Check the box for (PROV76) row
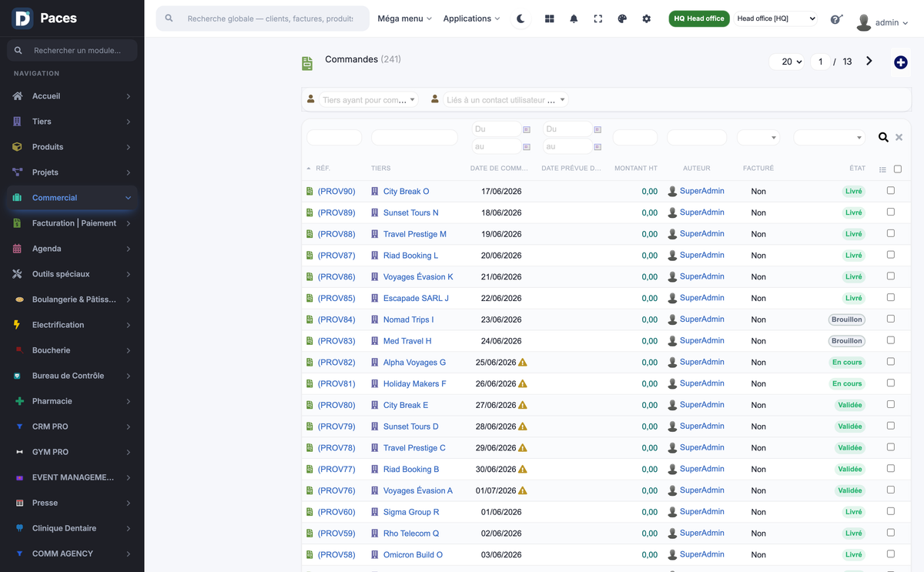924x572 pixels. tap(891, 490)
